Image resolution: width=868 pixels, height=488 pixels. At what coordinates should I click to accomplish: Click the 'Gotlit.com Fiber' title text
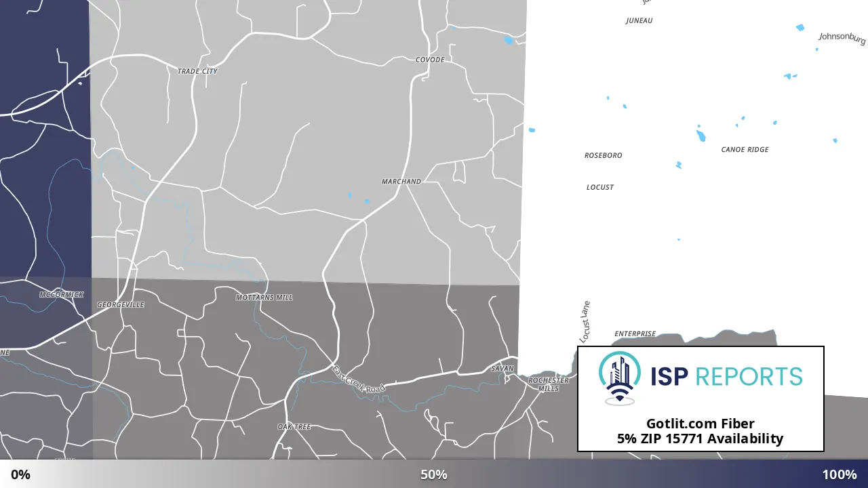coord(701,424)
